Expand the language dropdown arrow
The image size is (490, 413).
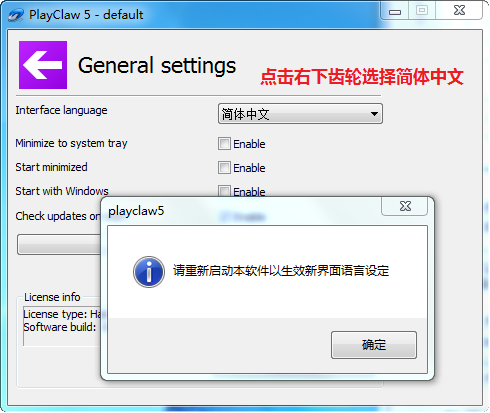(x=374, y=114)
